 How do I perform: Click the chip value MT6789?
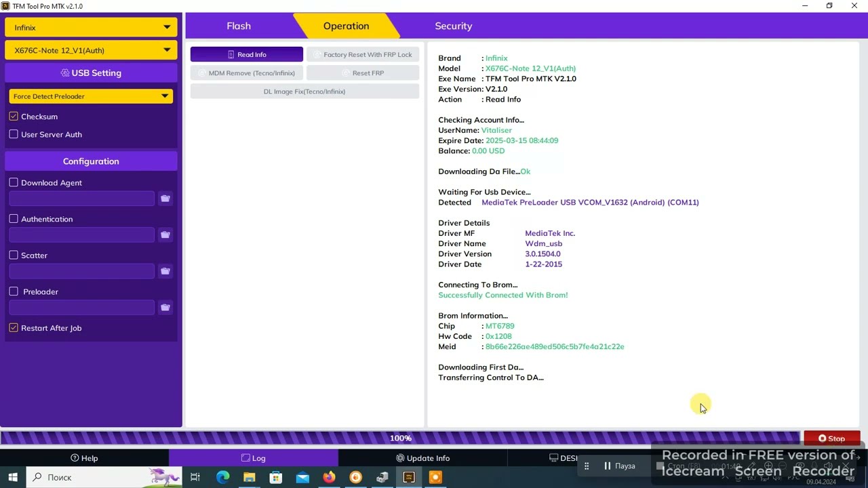[500, 326]
